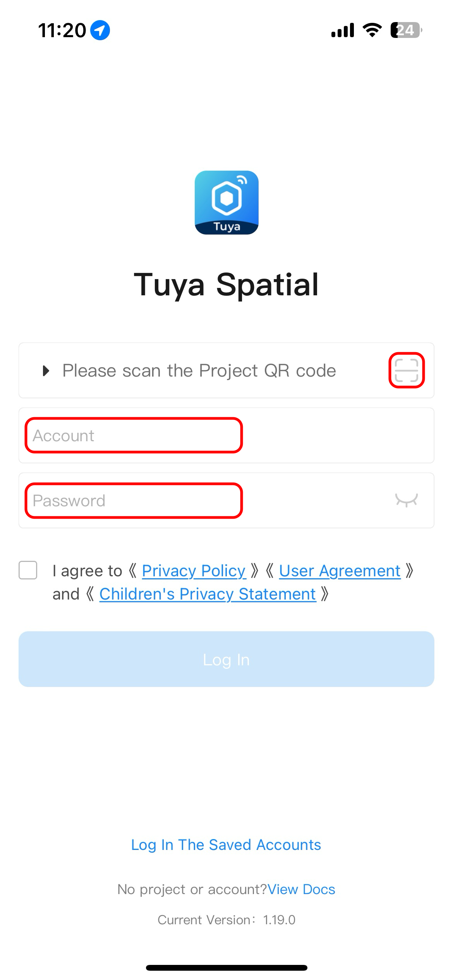Open the View Docs link

pos(301,889)
